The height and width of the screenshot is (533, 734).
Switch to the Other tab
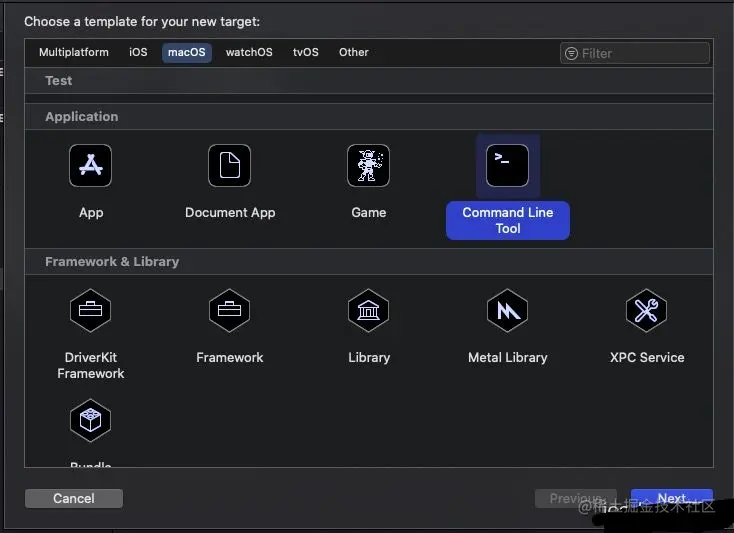tap(353, 52)
